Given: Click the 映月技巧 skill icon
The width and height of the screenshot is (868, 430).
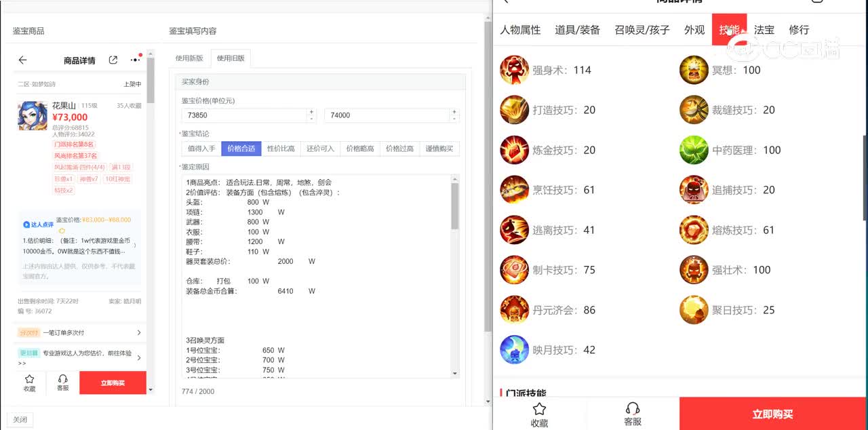Looking at the screenshot, I should pos(515,350).
